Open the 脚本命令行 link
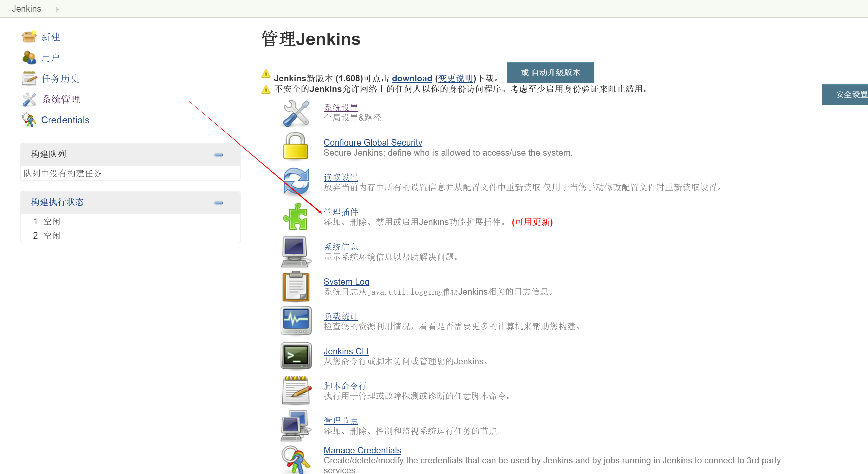 tap(345, 386)
